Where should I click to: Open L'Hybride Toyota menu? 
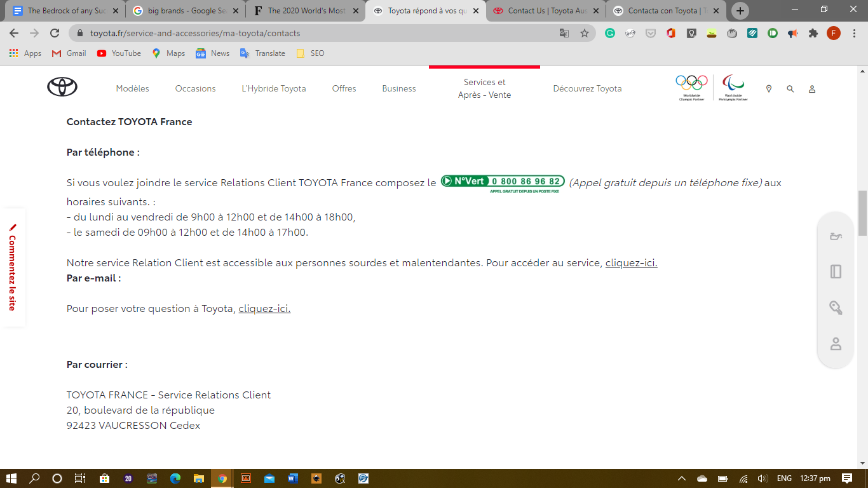click(274, 88)
